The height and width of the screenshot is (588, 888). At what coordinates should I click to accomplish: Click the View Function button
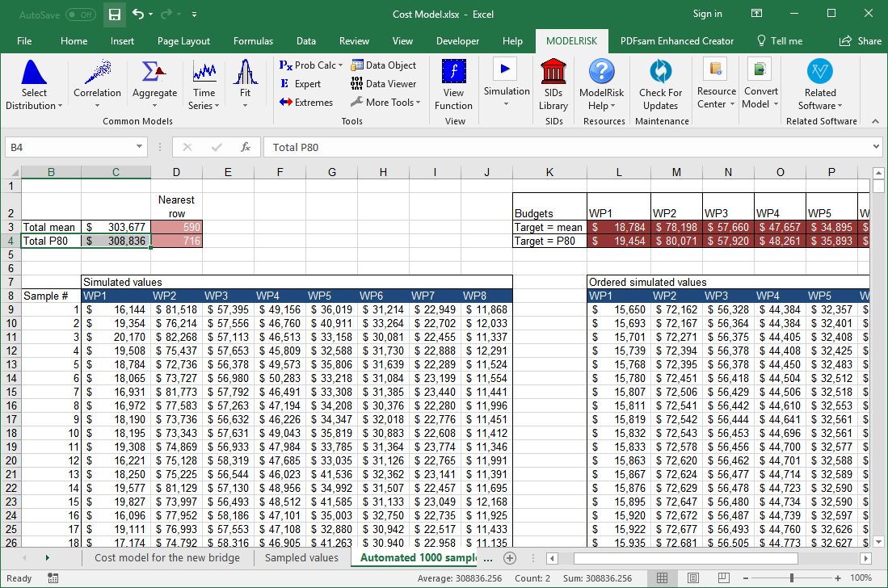point(453,83)
